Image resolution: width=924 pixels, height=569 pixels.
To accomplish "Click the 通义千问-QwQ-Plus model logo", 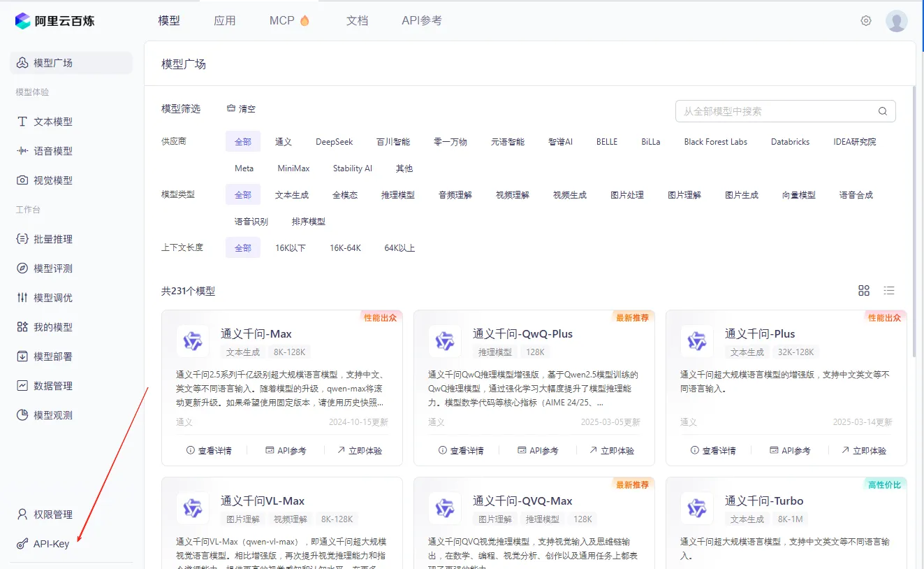I will (x=445, y=341).
